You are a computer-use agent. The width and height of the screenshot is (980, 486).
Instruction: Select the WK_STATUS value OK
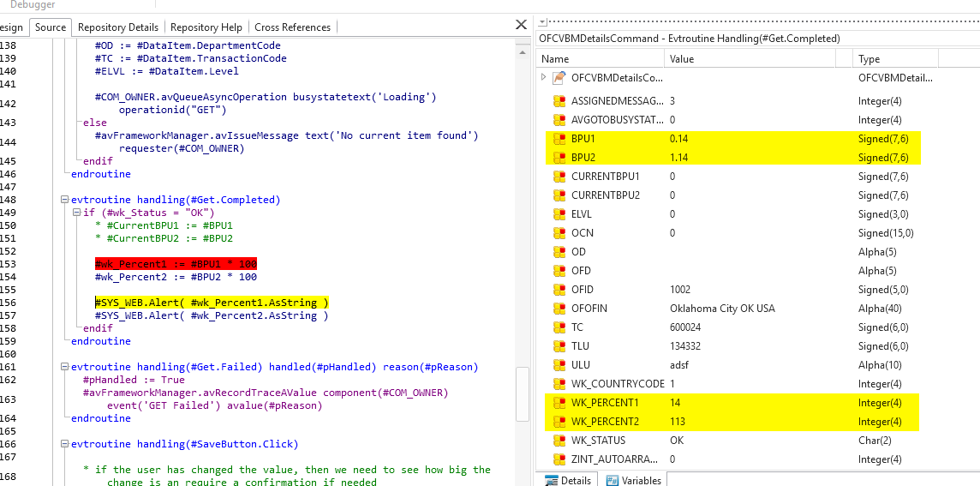(x=676, y=441)
